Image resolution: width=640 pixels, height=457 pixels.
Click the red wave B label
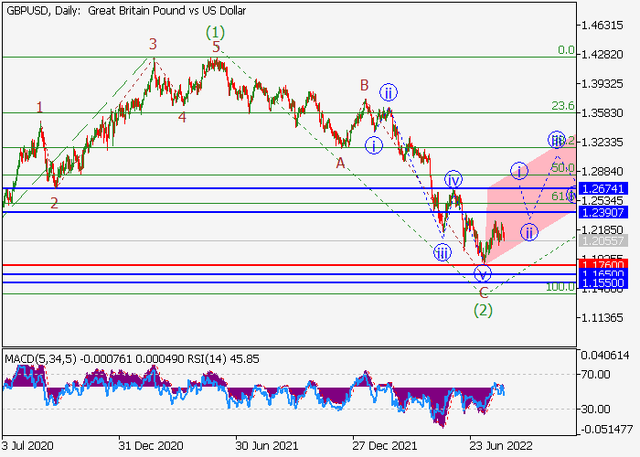point(365,86)
